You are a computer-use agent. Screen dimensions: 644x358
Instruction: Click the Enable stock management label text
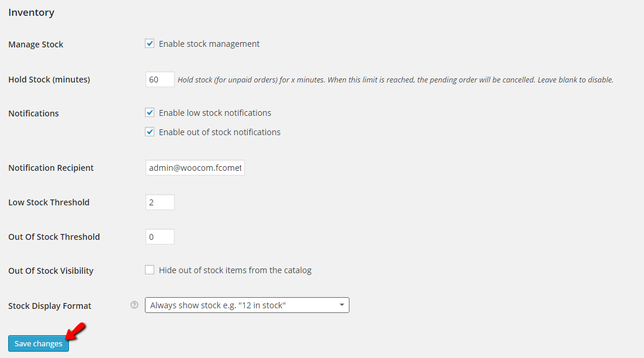click(x=208, y=43)
